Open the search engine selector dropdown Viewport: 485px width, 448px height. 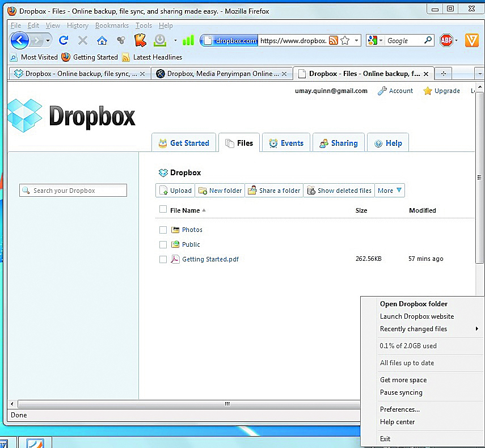pyautogui.click(x=381, y=40)
